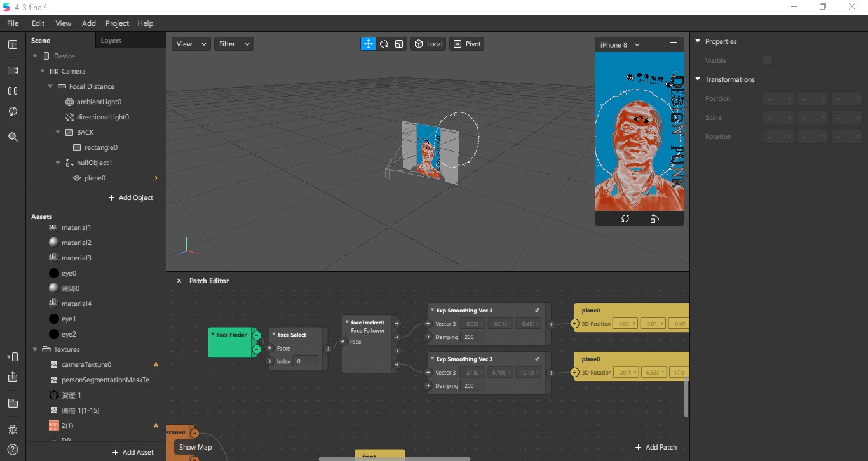Select cameraTexture0 asset
Screen dimensions: 868x461
point(86,364)
